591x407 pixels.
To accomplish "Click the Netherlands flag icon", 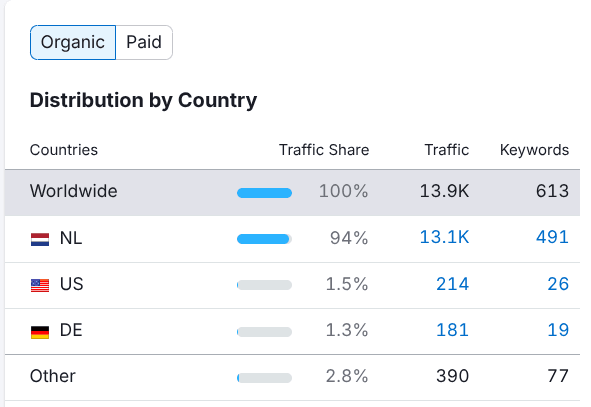I will coord(40,239).
